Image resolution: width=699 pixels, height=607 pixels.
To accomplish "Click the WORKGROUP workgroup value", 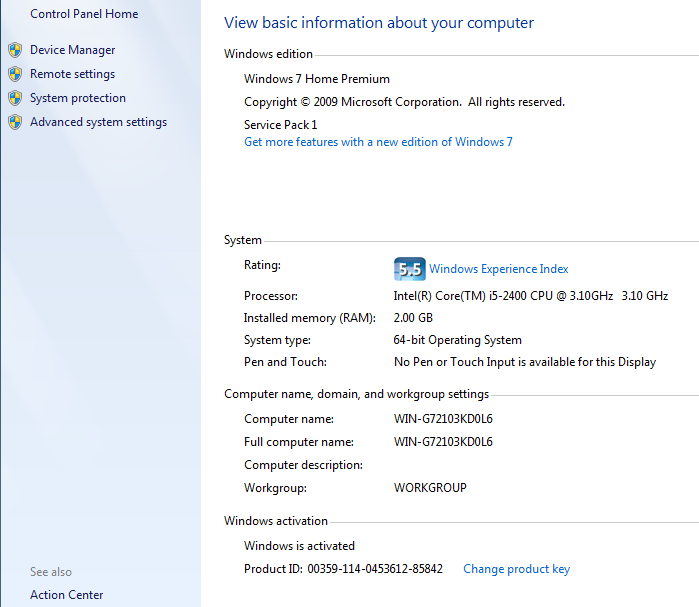I will point(430,488).
